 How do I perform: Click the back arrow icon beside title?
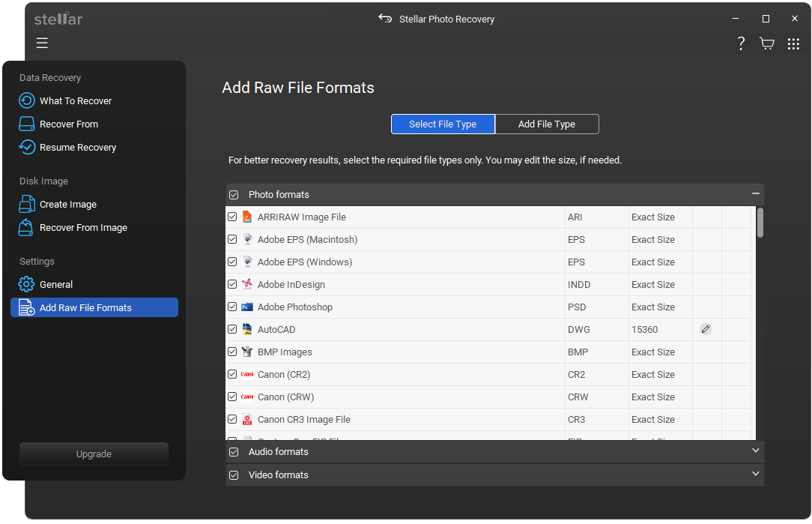(385, 19)
